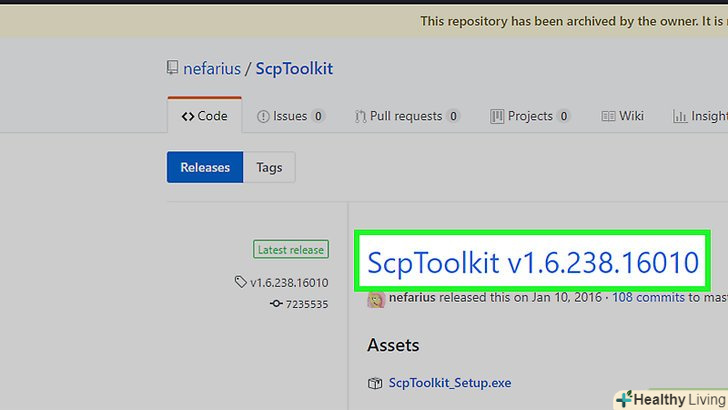Screen dimensions: 728x410
Task: Click the Pull requests merge icon
Action: click(360, 116)
